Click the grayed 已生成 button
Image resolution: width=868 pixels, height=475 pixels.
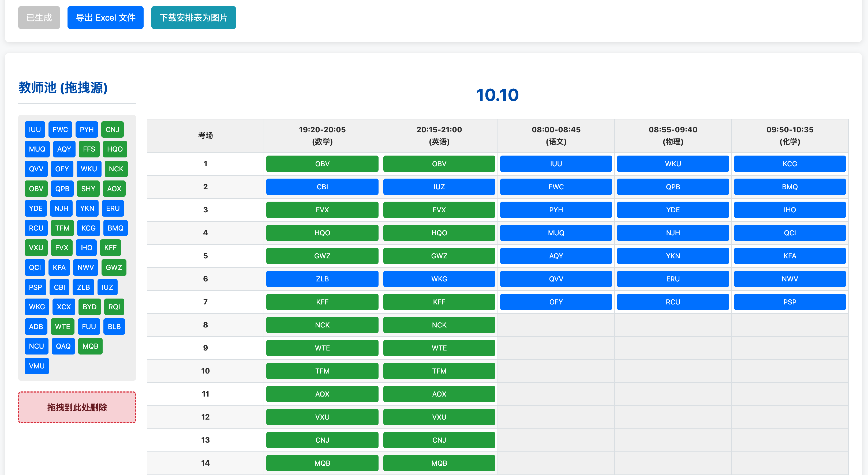pos(39,17)
